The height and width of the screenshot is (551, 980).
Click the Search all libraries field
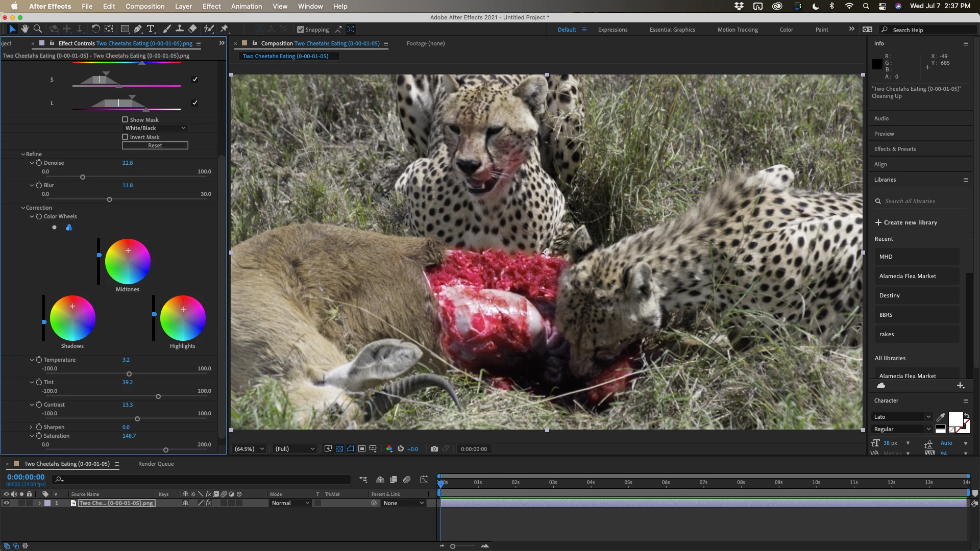[919, 201]
